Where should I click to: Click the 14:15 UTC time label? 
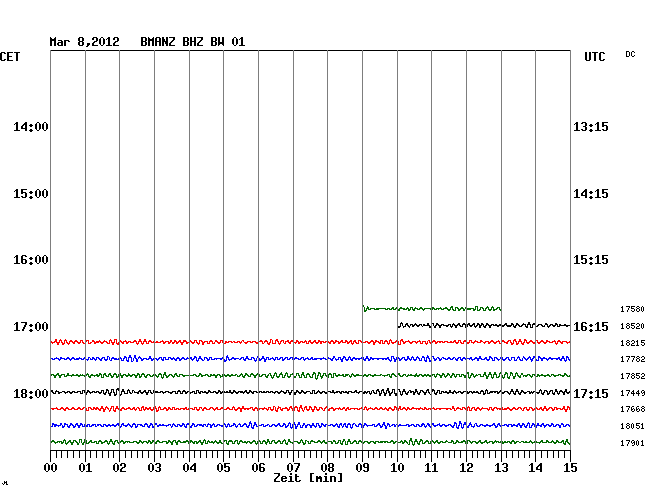click(591, 194)
